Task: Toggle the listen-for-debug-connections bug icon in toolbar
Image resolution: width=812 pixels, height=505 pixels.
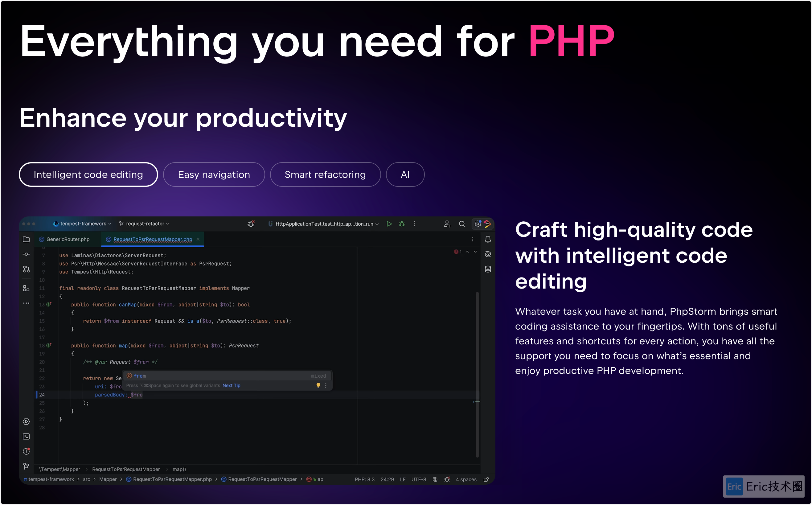Action: click(251, 224)
